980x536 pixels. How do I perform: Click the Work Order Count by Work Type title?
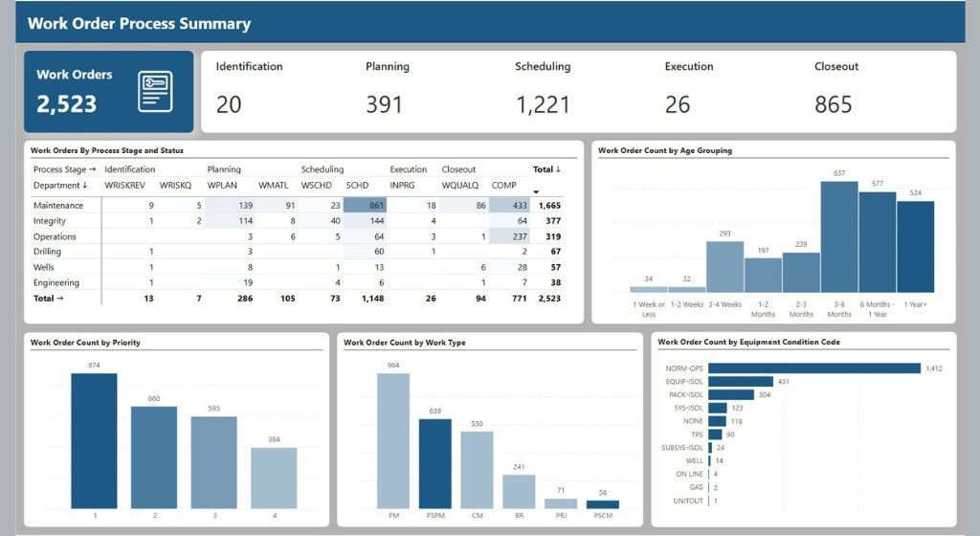pyautogui.click(x=405, y=343)
